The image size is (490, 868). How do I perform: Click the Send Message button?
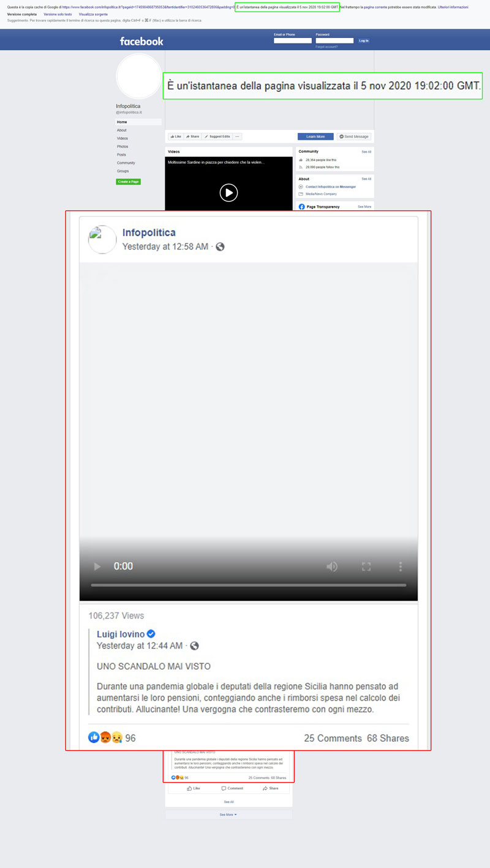354,137
